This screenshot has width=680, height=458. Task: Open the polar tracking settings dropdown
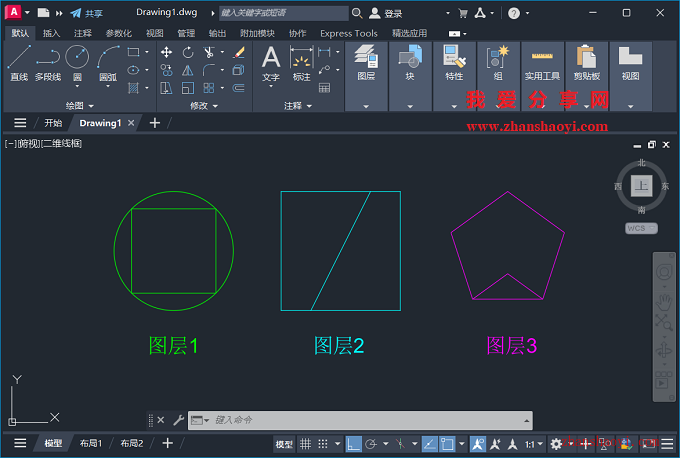pos(386,444)
